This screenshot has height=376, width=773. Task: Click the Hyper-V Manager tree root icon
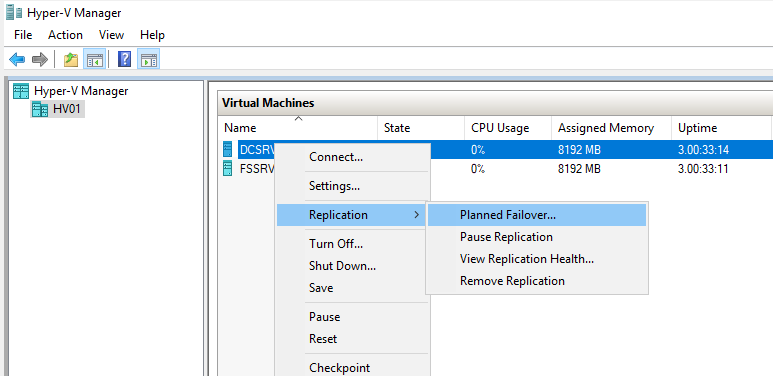(x=21, y=91)
